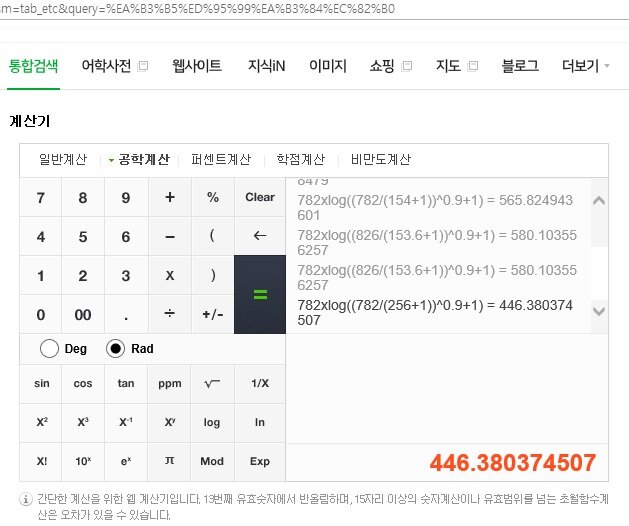
Task: Click the number 5 key
Action: click(83, 236)
